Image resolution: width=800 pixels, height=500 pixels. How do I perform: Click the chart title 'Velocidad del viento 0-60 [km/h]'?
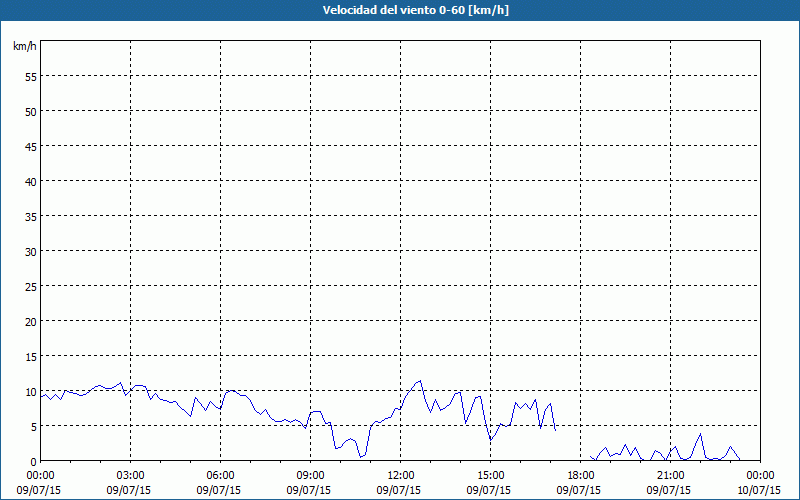[415, 10]
